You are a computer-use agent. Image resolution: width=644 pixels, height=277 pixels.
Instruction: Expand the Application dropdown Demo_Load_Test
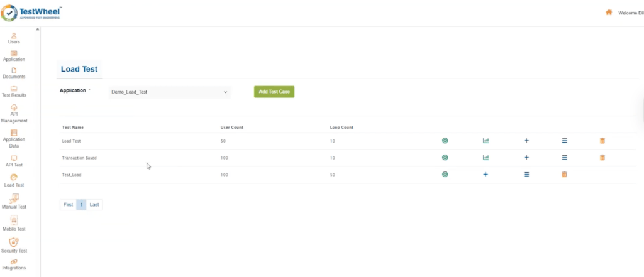(169, 92)
